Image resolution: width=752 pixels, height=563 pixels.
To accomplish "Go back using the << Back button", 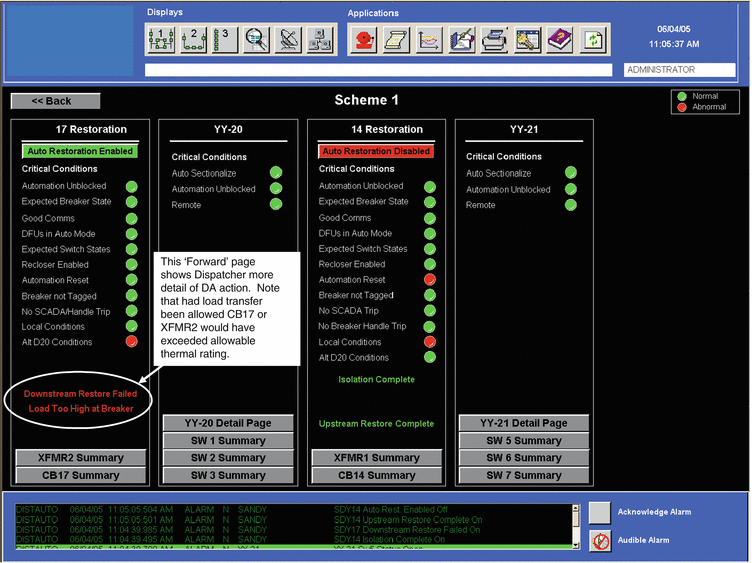I will 55,101.
